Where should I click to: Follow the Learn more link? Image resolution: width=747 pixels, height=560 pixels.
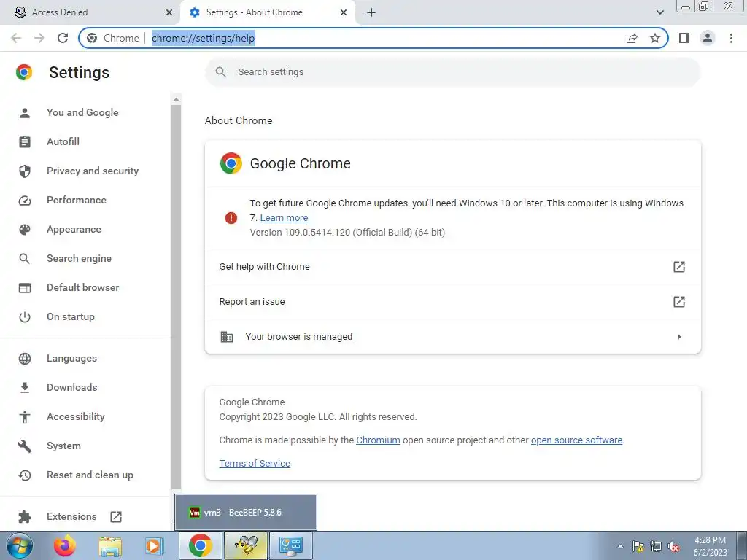284,217
